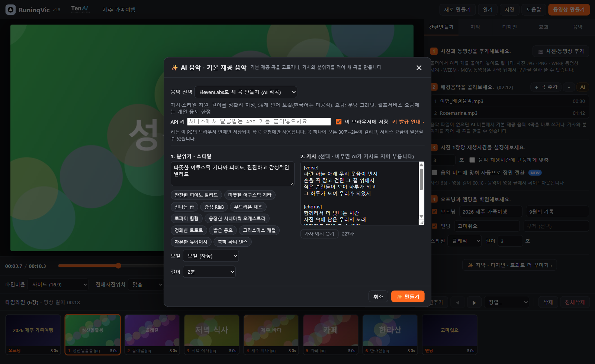Click 가사 예시 넣기 button
This screenshot has height=364, width=595.
coord(319,234)
